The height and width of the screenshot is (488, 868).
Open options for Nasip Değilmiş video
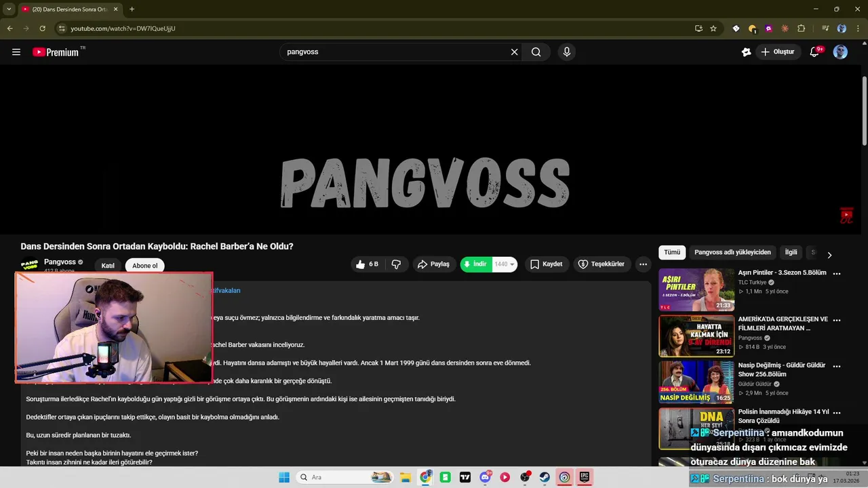click(837, 365)
